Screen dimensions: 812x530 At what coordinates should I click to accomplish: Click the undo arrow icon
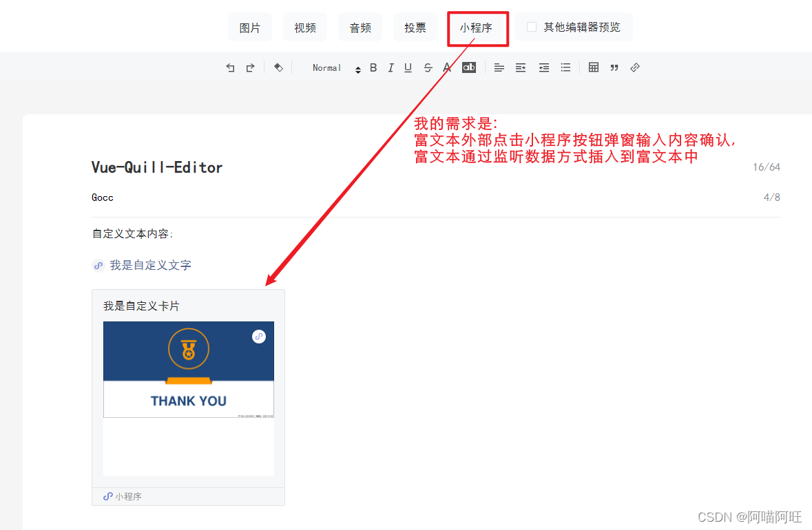pyautogui.click(x=231, y=68)
